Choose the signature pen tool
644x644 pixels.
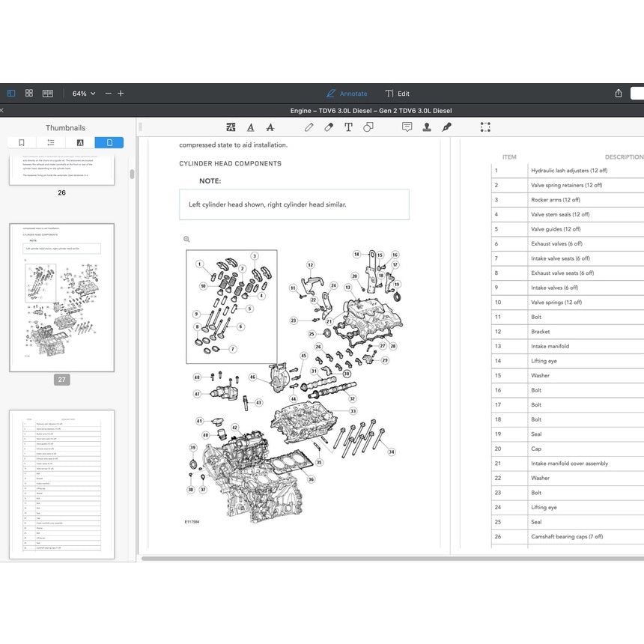(x=447, y=127)
